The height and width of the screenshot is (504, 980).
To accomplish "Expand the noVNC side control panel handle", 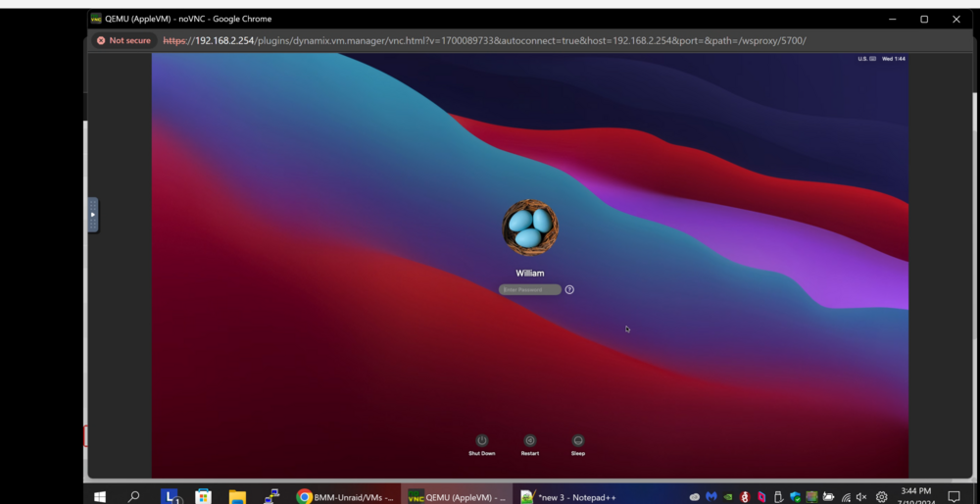I will coord(92,215).
